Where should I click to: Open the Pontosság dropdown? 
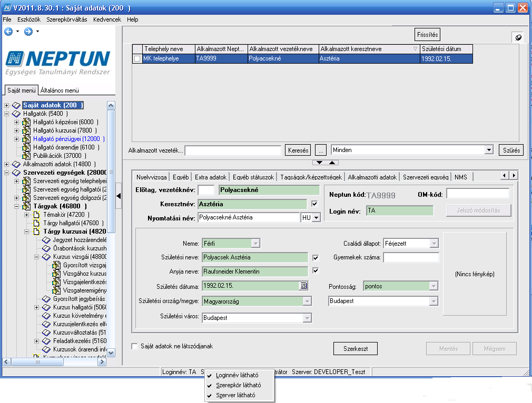click(x=434, y=286)
